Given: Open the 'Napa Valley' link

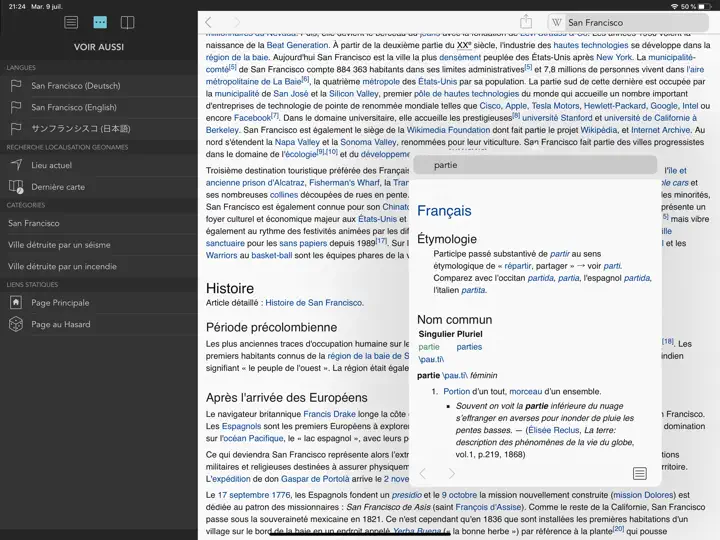Looking at the screenshot, I should pos(297,142).
